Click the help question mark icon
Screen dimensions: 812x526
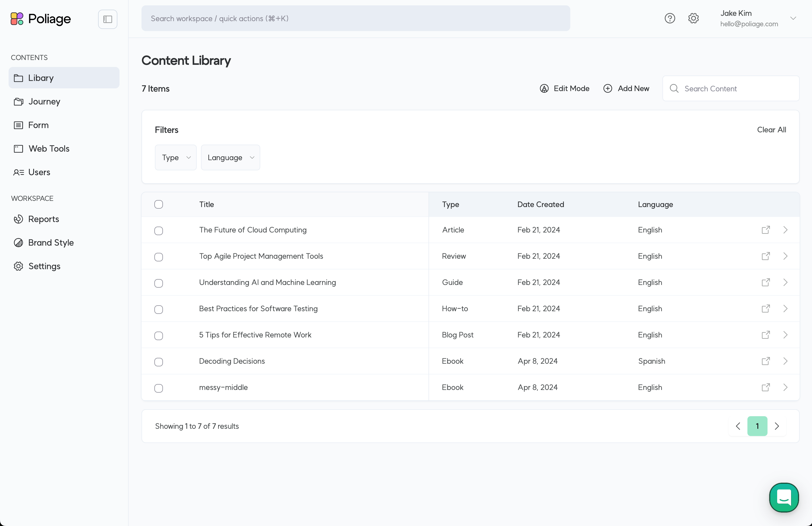(x=670, y=18)
